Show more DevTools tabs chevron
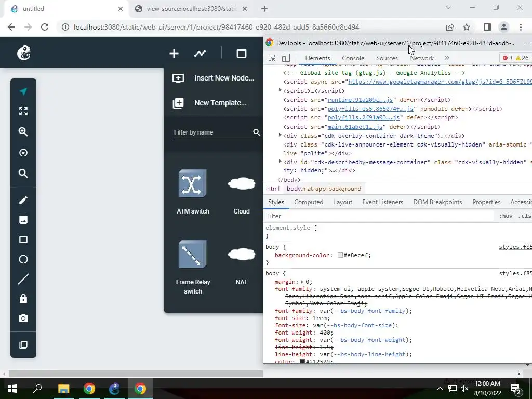 [447, 58]
